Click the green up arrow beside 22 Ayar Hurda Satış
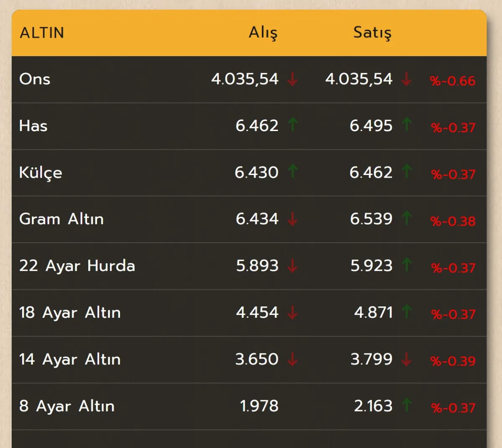502x448 pixels. point(406,265)
